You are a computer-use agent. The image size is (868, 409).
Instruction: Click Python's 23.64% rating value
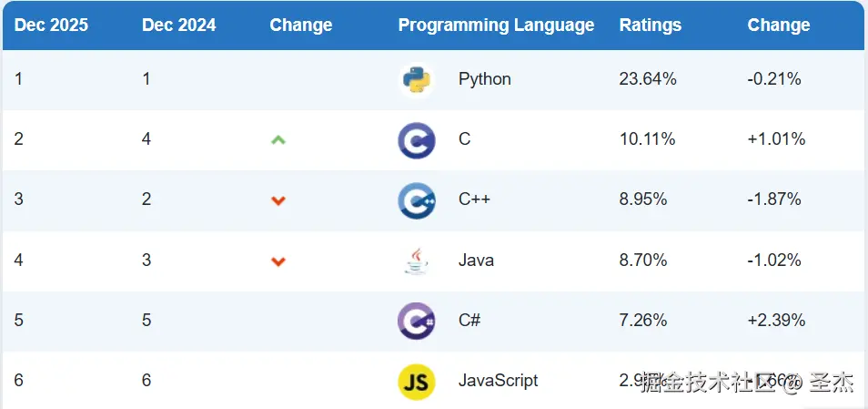[647, 79]
